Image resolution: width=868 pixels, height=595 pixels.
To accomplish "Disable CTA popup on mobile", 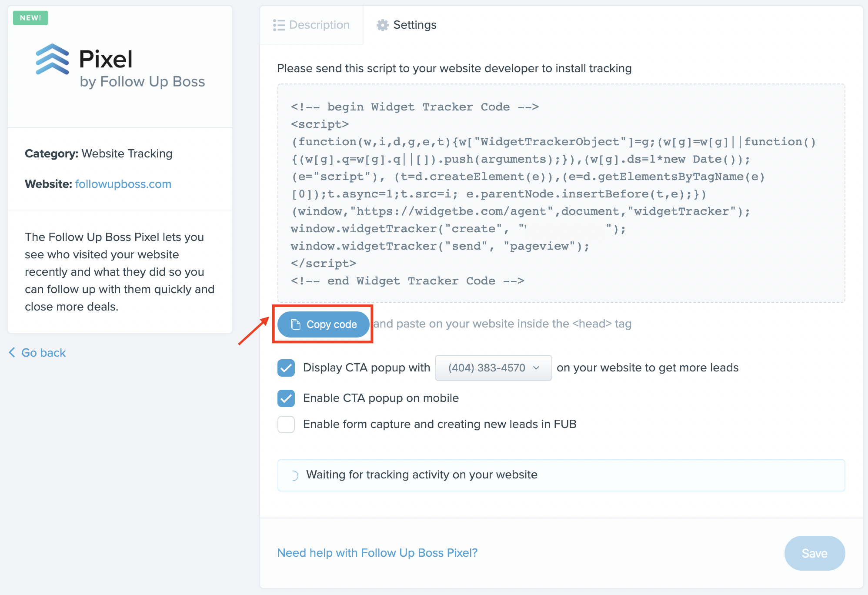I will point(286,398).
